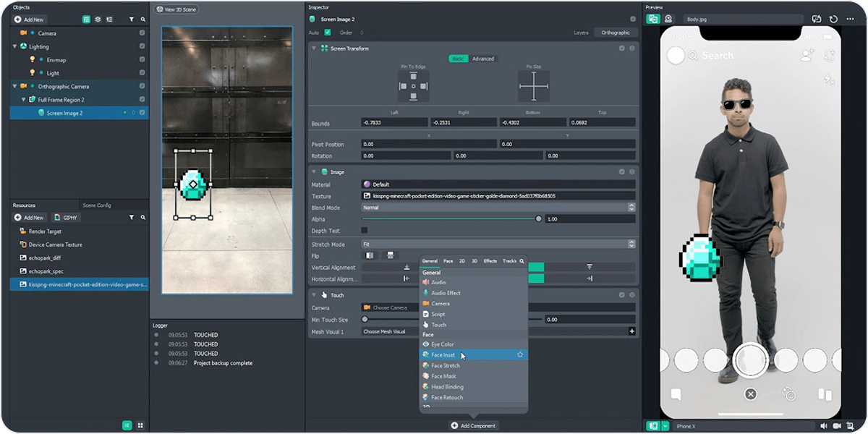868x434 pixels.
Task: Click the horizontal flip icon
Action: pyautogui.click(x=370, y=255)
